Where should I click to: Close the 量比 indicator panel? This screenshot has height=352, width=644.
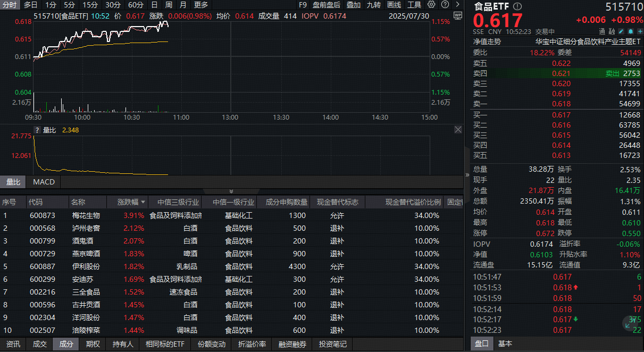click(458, 129)
